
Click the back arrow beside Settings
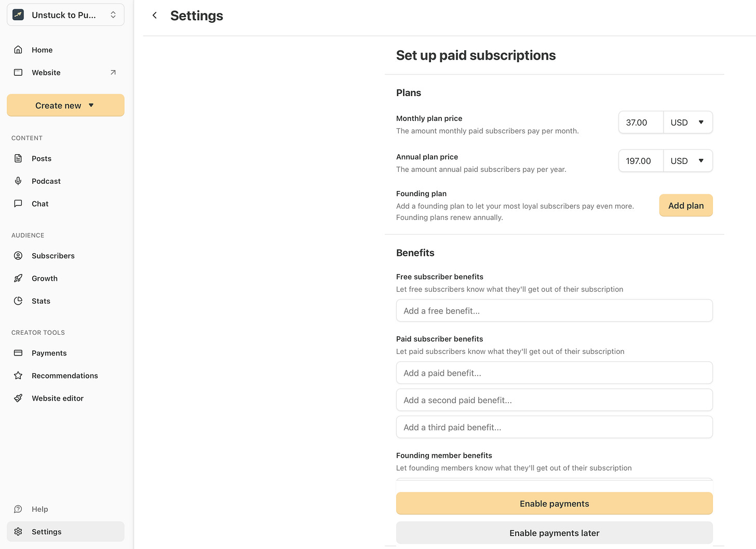tap(154, 16)
